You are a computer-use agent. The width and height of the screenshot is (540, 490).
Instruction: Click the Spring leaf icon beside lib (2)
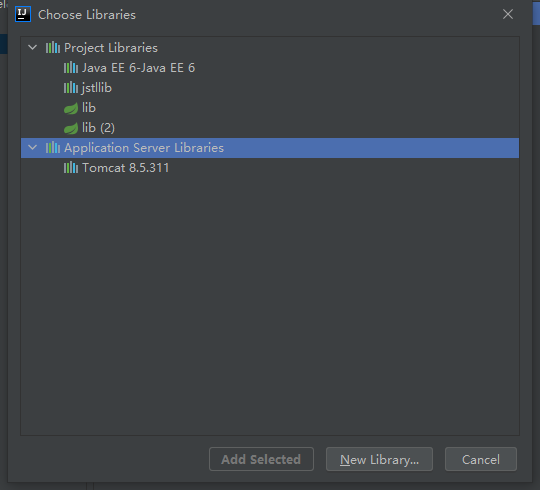(x=71, y=128)
